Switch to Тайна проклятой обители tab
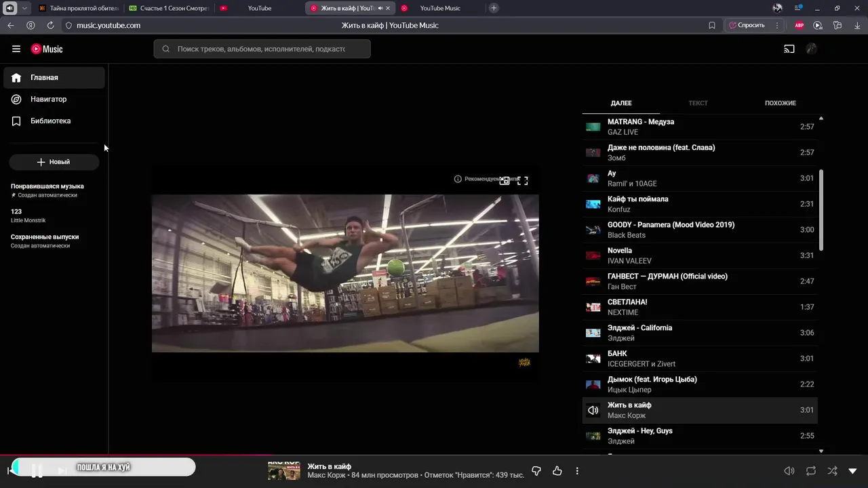The width and height of the screenshot is (868, 488). pos(78,8)
